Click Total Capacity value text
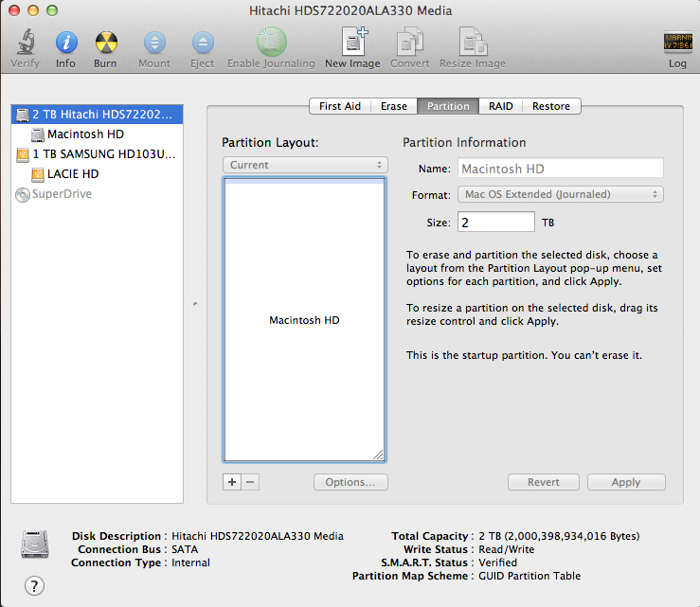 click(x=559, y=536)
